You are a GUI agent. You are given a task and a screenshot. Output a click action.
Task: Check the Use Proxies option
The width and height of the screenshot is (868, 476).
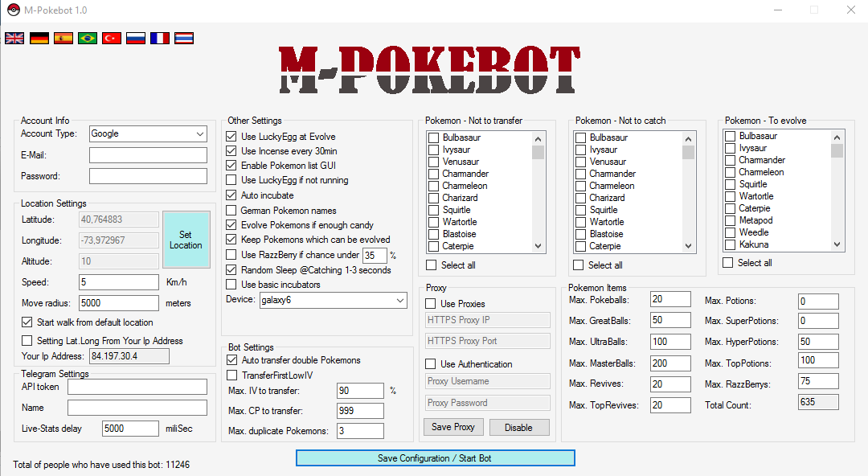pos(430,304)
